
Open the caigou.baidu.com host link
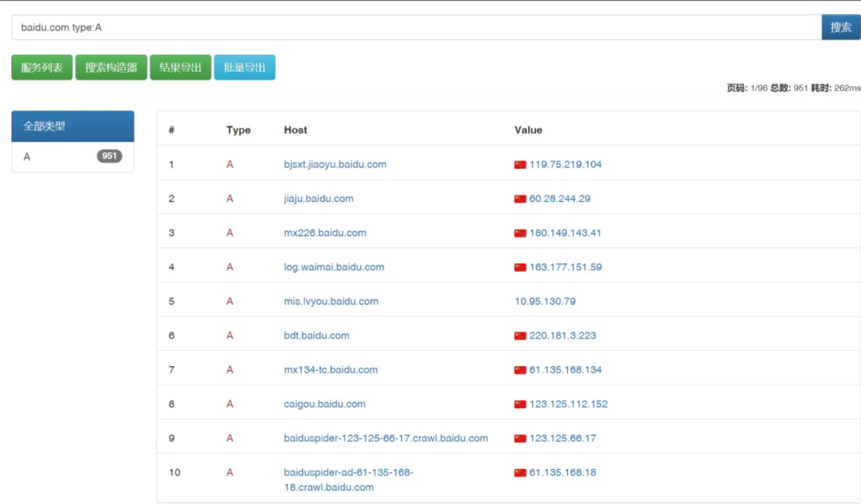(x=324, y=404)
